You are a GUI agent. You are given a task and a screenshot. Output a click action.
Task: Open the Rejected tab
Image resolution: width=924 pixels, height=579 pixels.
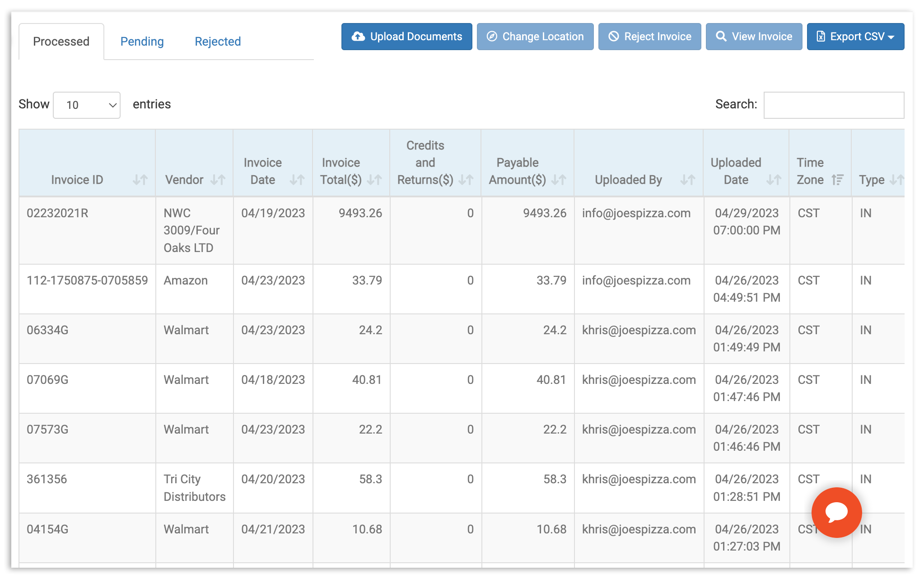[218, 41]
